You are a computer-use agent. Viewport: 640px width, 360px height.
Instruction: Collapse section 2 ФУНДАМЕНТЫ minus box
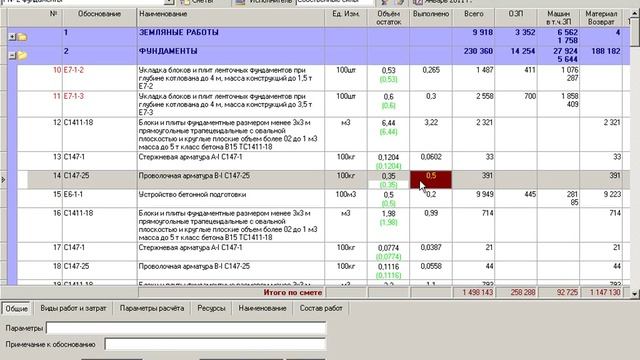[x=12, y=56]
